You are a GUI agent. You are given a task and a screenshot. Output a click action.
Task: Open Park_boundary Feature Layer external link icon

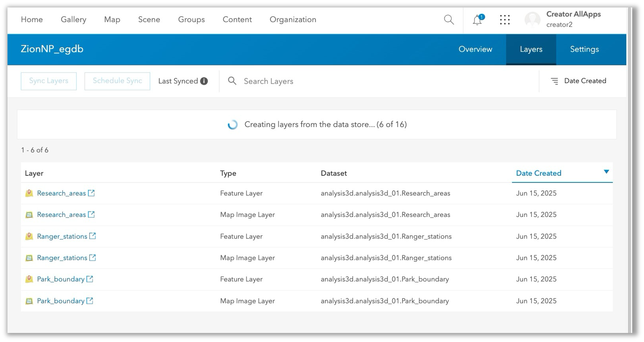(90, 279)
